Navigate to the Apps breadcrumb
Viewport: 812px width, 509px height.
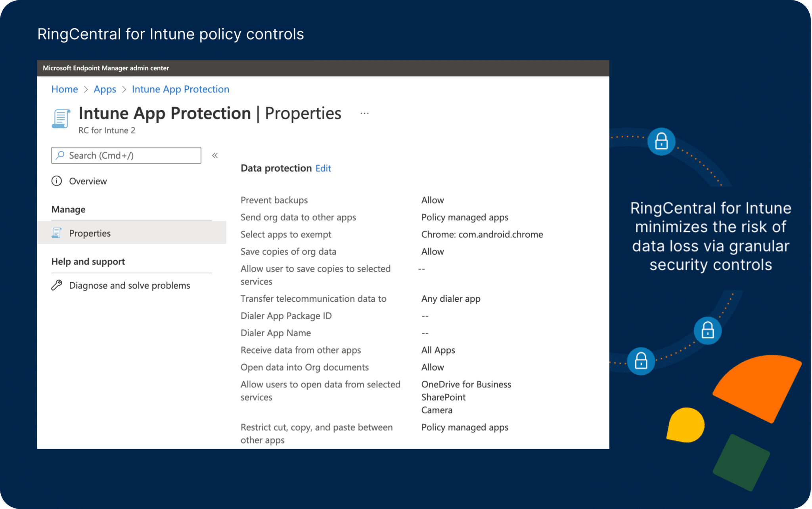click(x=105, y=89)
